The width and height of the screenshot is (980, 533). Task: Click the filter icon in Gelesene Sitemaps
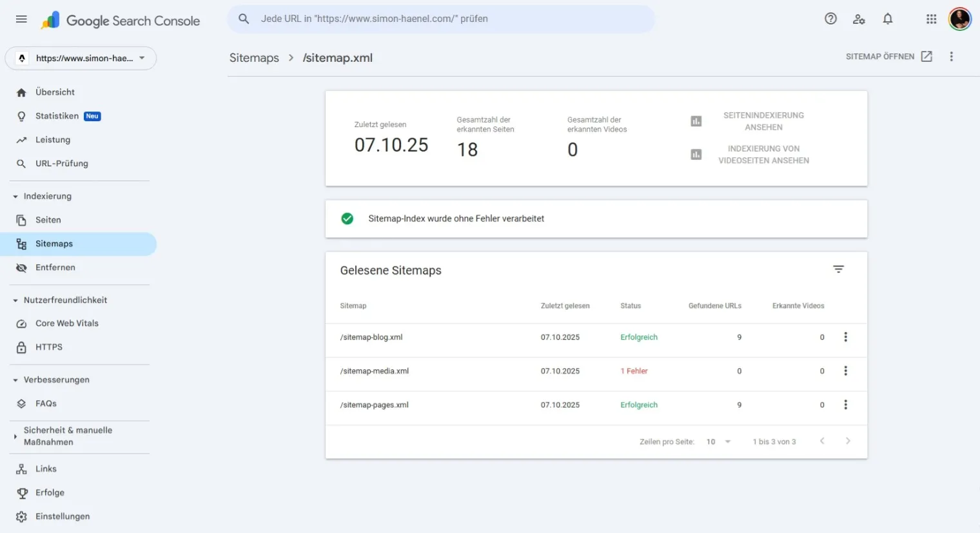(838, 269)
